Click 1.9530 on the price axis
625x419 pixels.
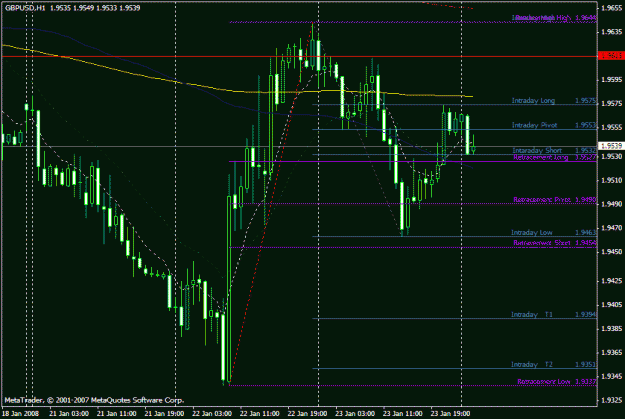coord(613,157)
